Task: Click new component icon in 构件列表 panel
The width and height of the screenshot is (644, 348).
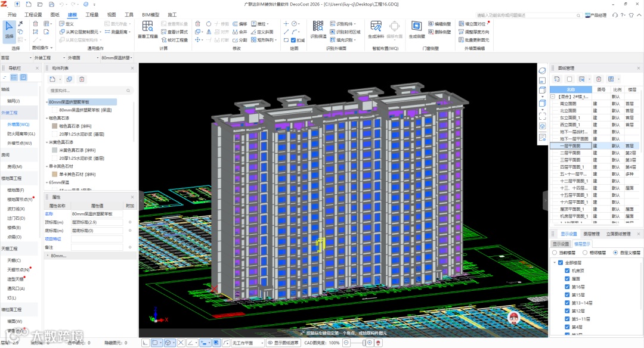Action: (x=52, y=79)
